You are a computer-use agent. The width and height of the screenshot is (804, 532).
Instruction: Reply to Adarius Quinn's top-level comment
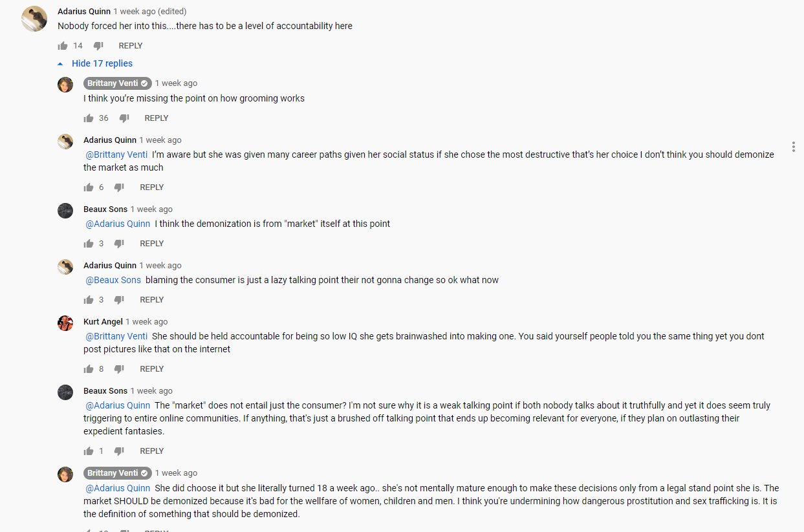pos(131,46)
